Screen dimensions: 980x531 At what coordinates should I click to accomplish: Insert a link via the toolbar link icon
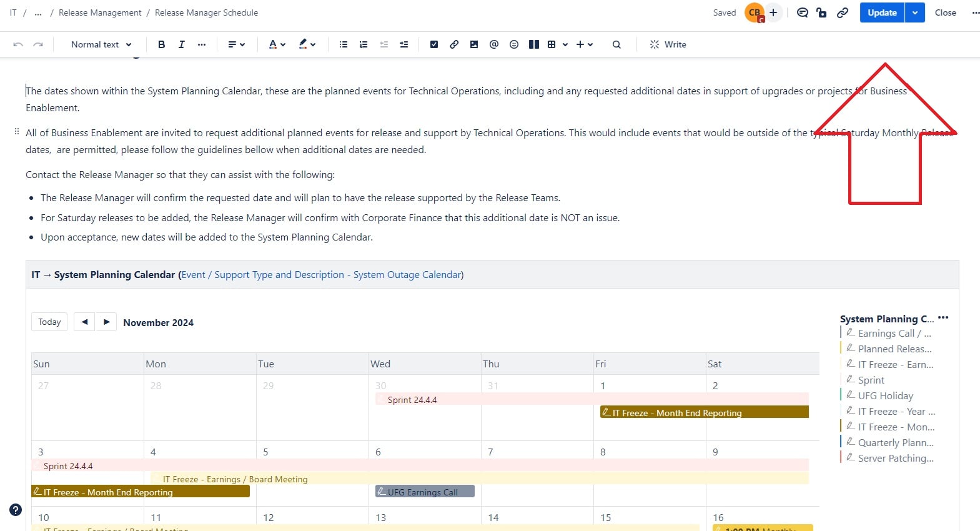(454, 44)
